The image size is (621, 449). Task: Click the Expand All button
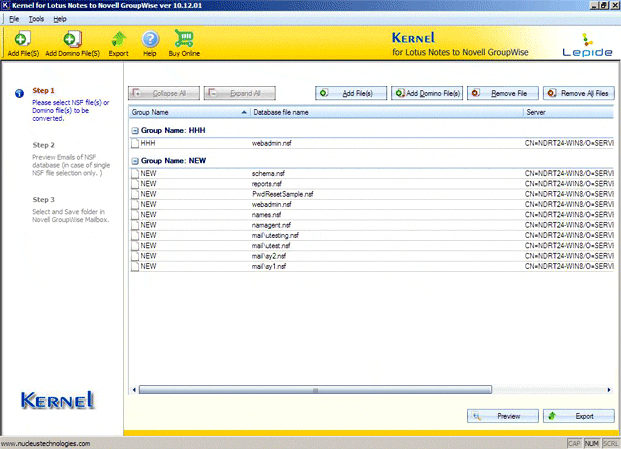(x=240, y=93)
